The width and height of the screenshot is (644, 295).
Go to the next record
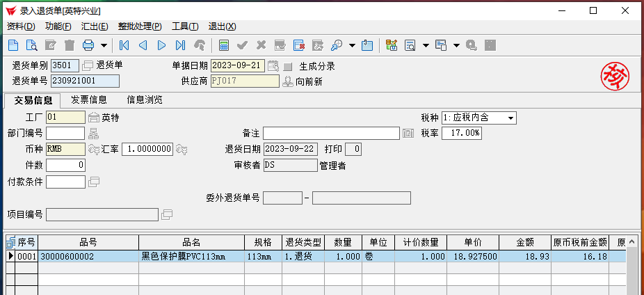pos(161,45)
